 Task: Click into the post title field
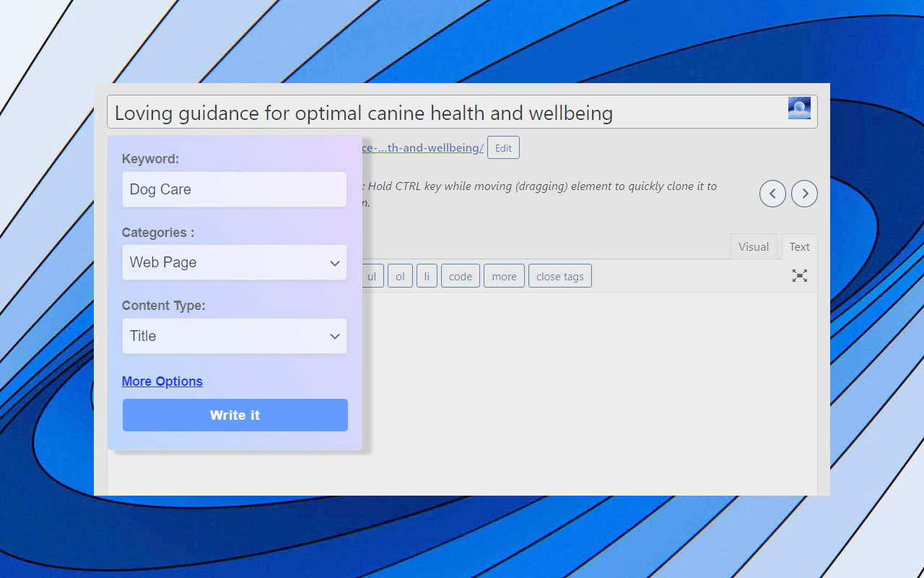pos(433,113)
